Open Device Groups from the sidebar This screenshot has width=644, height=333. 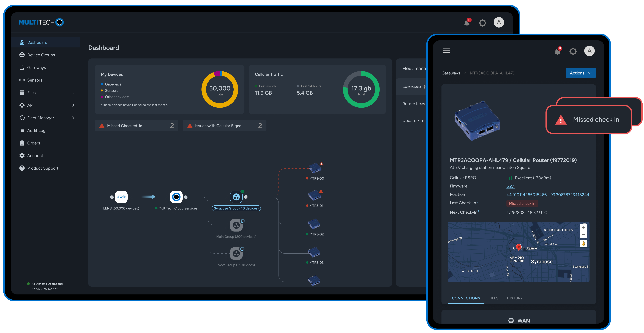click(x=41, y=55)
